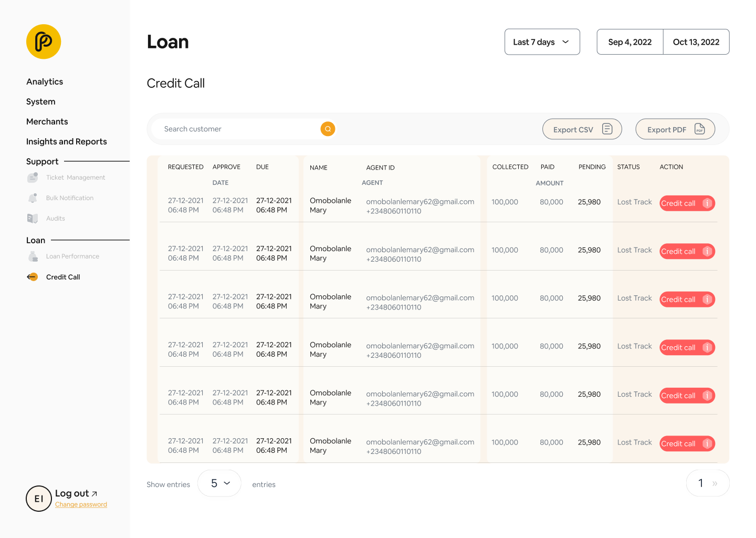Pick start date Sep 4, 2022
756x538 pixels.
tap(630, 42)
